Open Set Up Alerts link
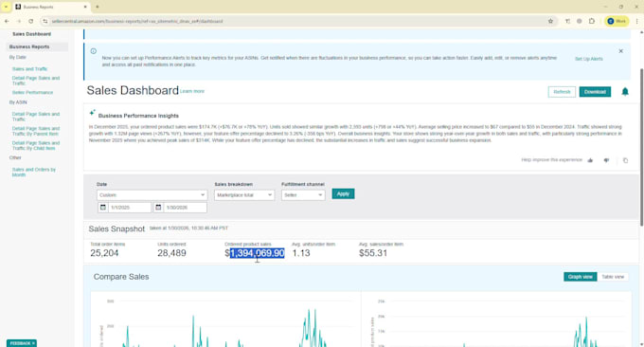The width and height of the screenshot is (644, 347). tap(588, 59)
